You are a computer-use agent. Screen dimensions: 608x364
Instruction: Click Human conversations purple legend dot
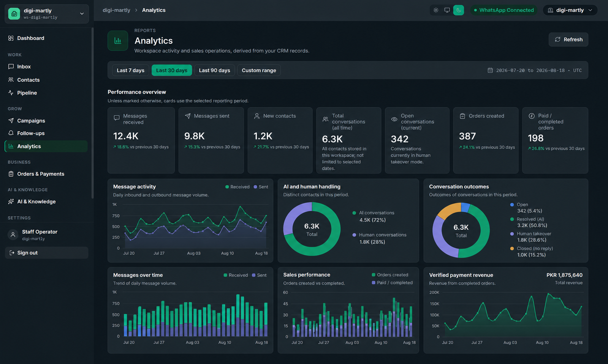coord(354,235)
